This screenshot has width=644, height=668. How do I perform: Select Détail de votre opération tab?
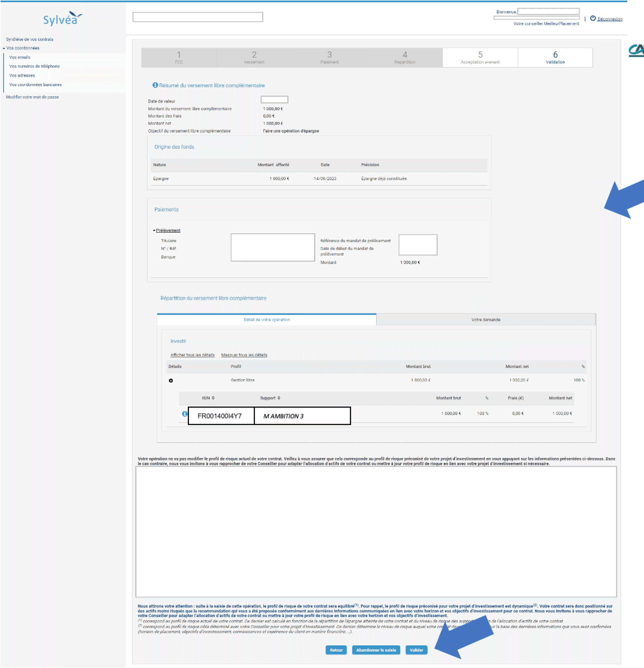pyautogui.click(x=267, y=320)
